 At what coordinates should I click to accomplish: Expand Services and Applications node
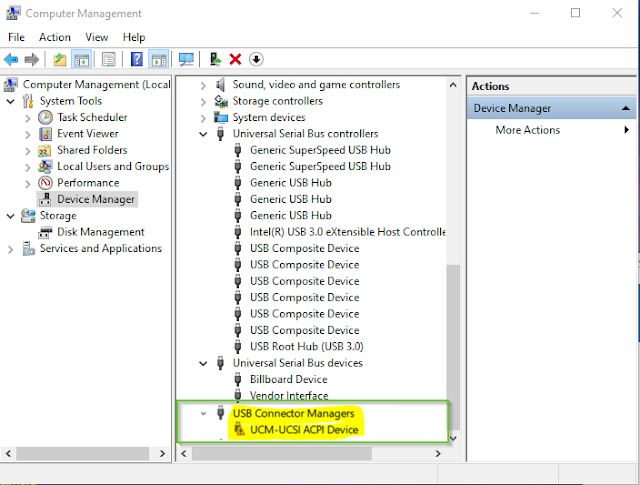(x=11, y=249)
